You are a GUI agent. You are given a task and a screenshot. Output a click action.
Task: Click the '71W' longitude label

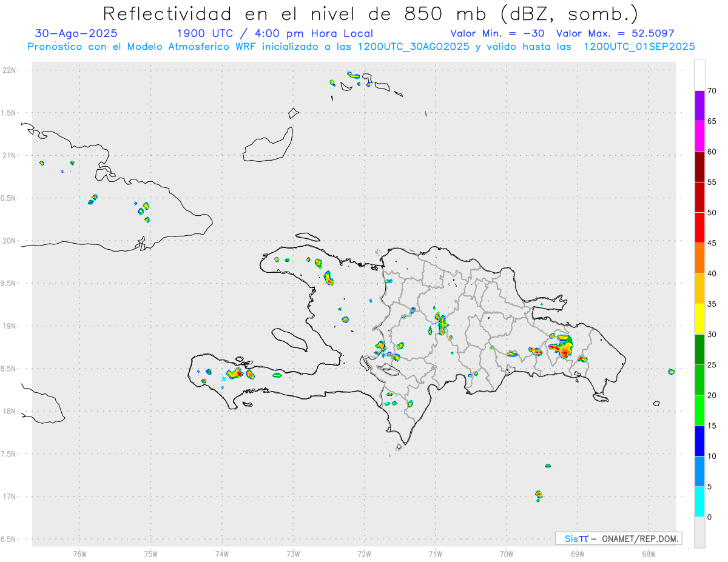435,554
